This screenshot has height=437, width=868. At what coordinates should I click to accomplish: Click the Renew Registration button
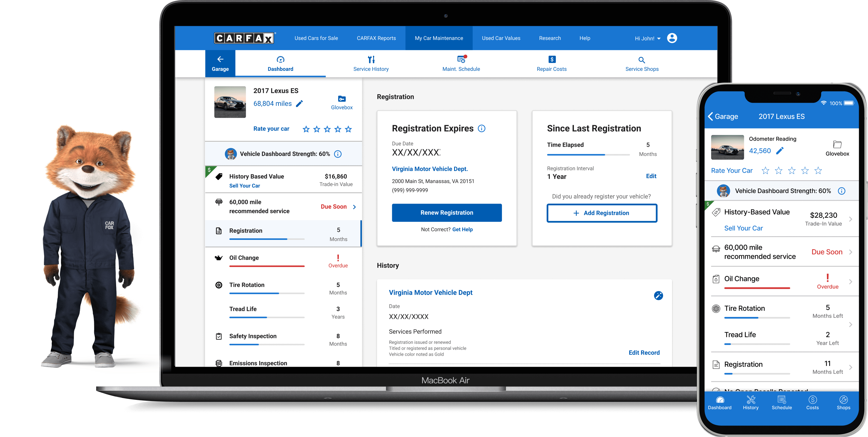coord(447,213)
